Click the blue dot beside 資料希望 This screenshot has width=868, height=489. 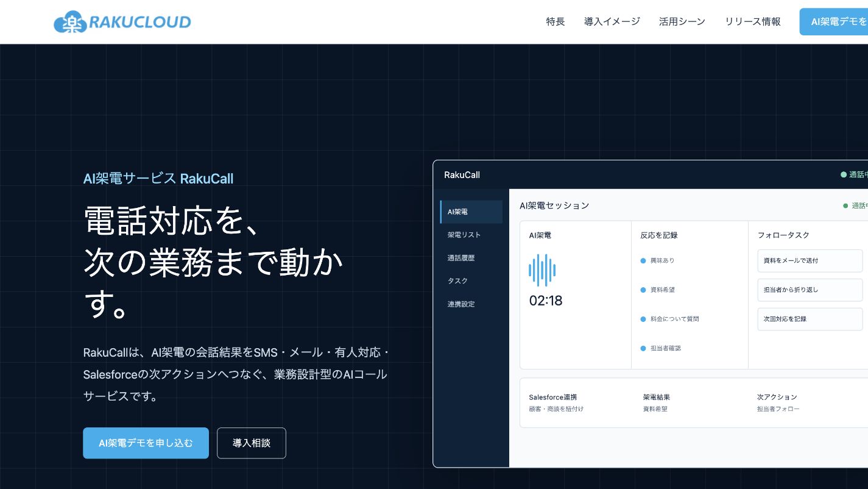(x=643, y=290)
